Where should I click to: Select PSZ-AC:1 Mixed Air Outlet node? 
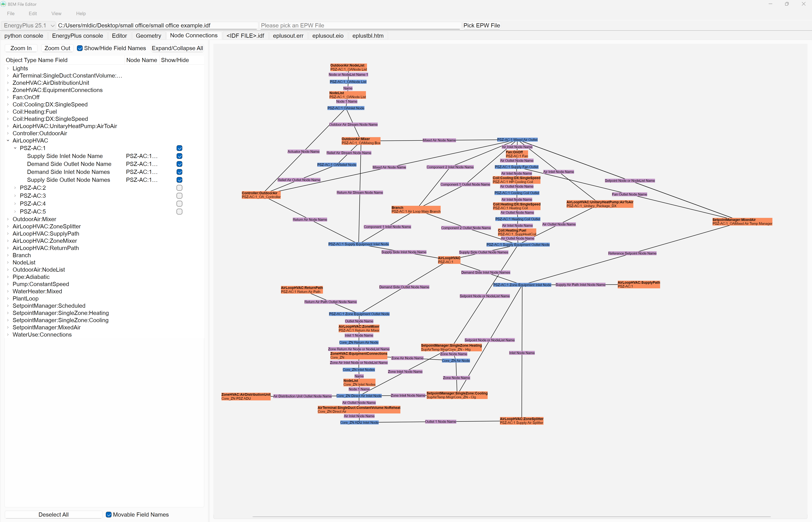click(517, 140)
